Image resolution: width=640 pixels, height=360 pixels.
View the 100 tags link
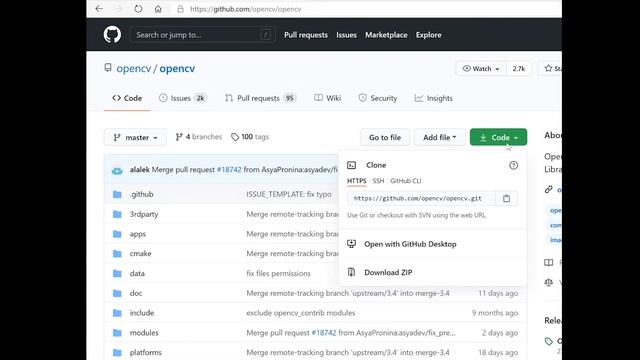coord(250,137)
